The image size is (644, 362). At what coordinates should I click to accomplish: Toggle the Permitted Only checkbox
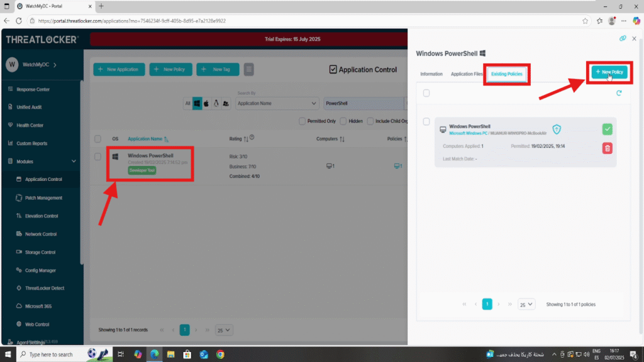pos(303,121)
